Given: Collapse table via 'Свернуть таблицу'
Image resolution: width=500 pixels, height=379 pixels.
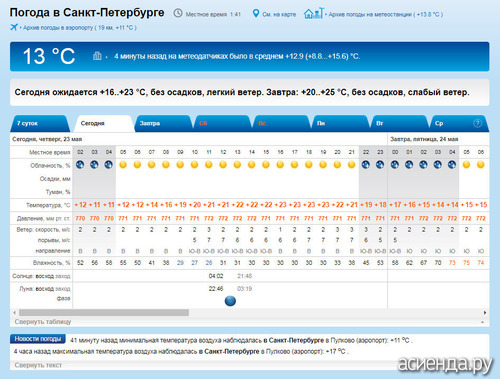Looking at the screenshot, I should coord(43,322).
